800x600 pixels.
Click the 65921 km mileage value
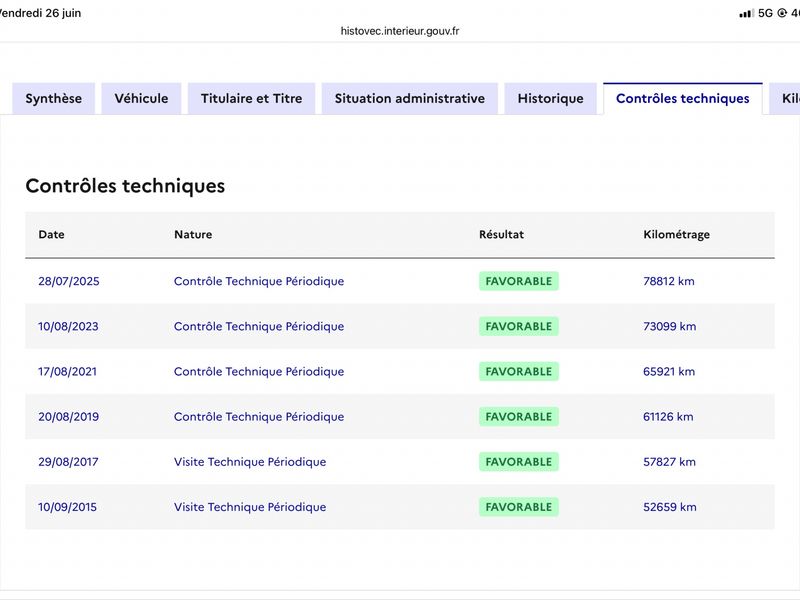(669, 371)
